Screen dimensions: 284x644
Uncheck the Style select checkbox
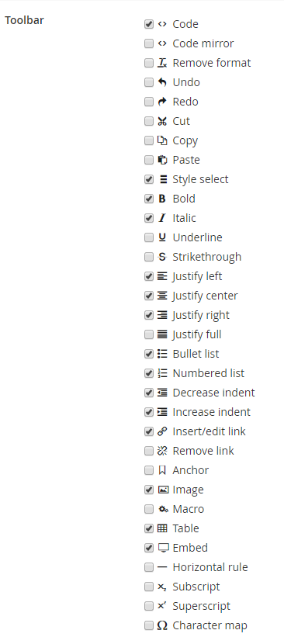point(149,179)
